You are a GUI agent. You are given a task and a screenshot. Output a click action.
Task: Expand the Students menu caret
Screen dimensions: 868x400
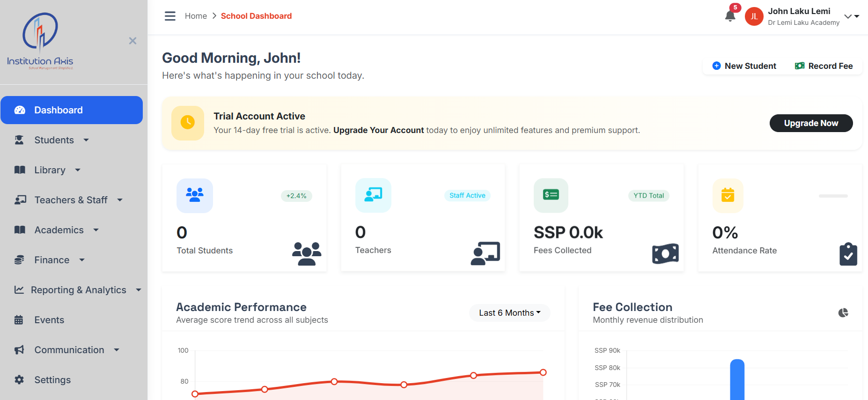coord(86,140)
